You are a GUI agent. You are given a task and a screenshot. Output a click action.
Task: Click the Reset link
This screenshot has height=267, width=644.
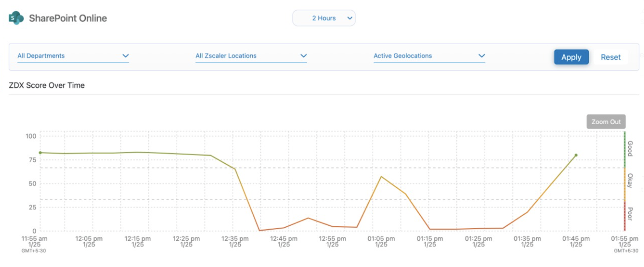[x=611, y=57]
